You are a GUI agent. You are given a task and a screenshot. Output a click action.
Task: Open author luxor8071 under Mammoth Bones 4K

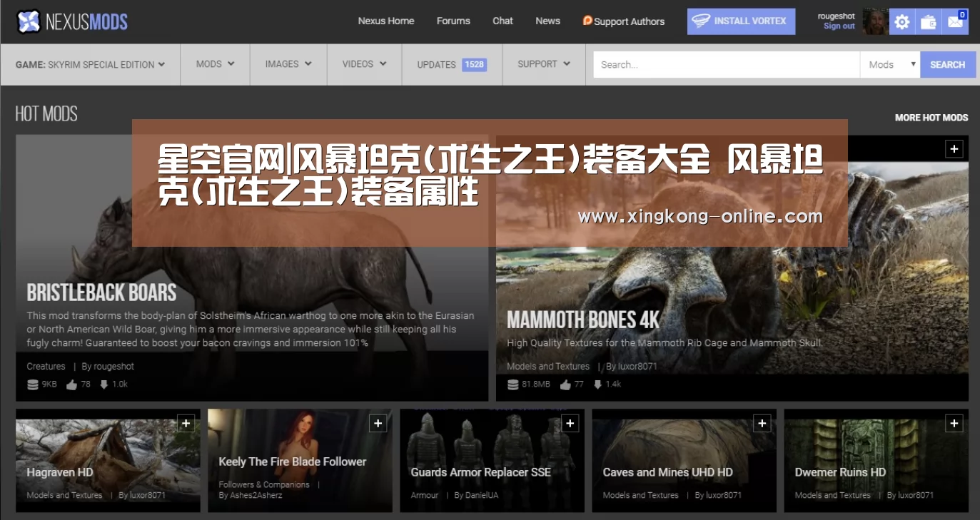coord(637,367)
